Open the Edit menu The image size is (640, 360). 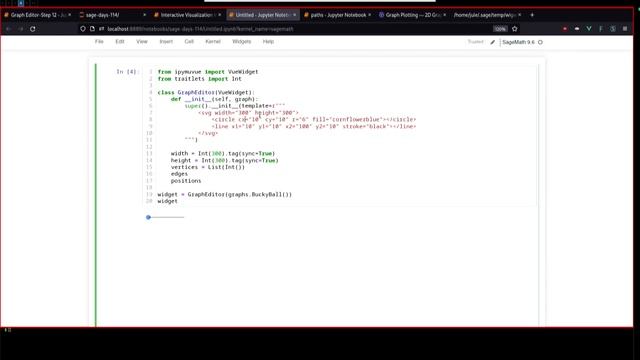[120, 42]
